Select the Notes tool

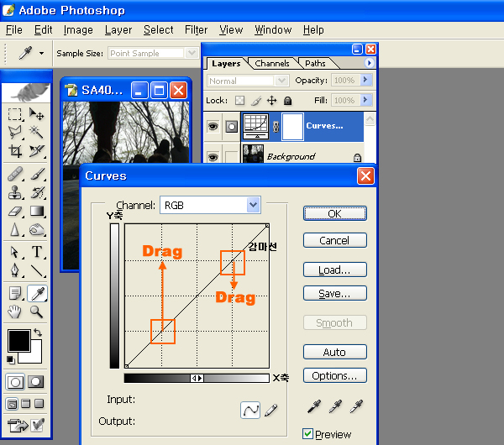coord(15,293)
